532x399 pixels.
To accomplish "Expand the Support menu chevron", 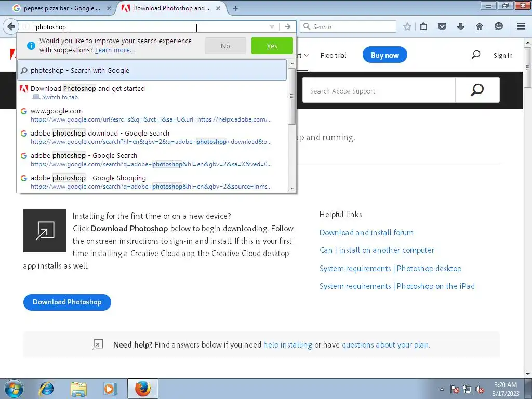I will click(305, 55).
